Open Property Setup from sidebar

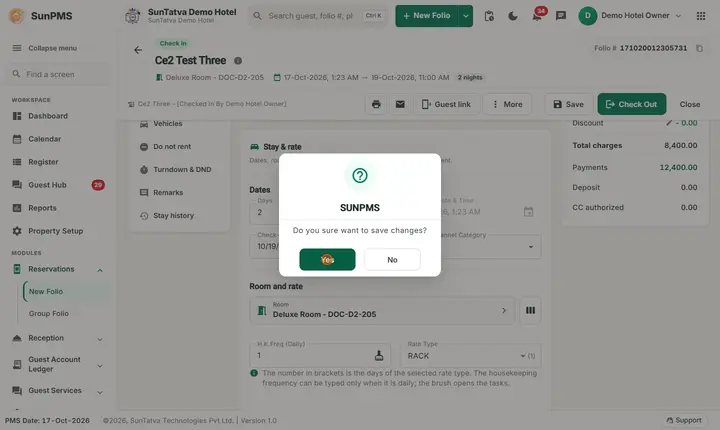[x=57, y=231]
